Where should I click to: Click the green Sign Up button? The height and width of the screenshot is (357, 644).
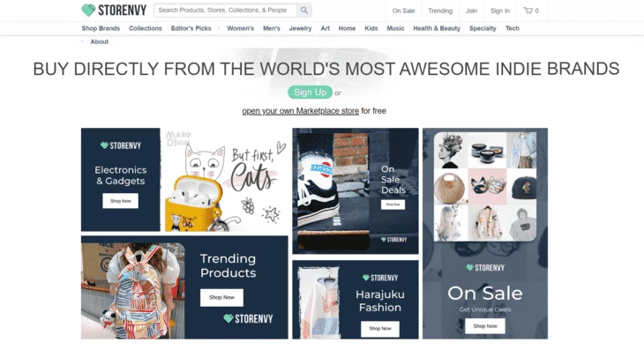310,93
